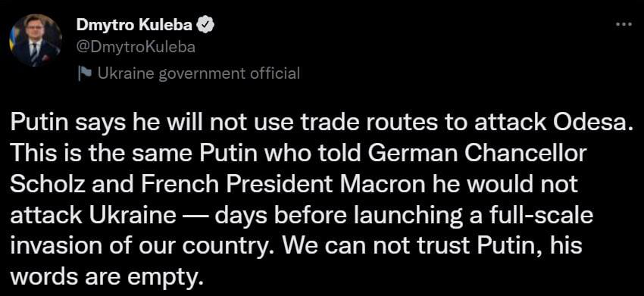Open the @DmytroKuleba handle link
This screenshot has height=296, width=644.
pyautogui.click(x=136, y=48)
